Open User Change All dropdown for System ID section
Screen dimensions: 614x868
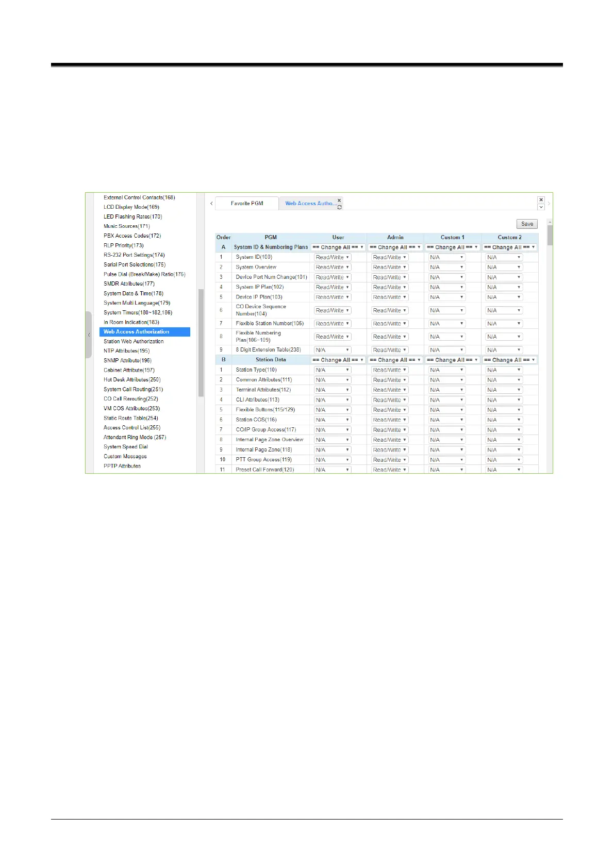point(338,247)
